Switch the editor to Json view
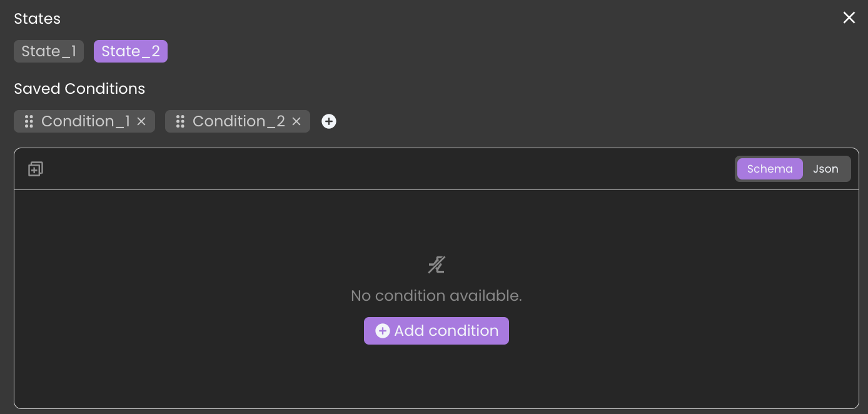This screenshot has width=868, height=414. pos(825,169)
